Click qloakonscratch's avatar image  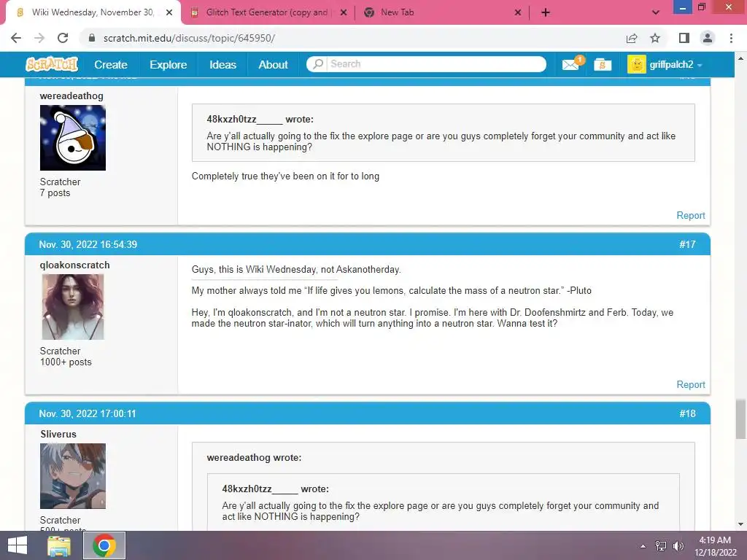(x=73, y=307)
